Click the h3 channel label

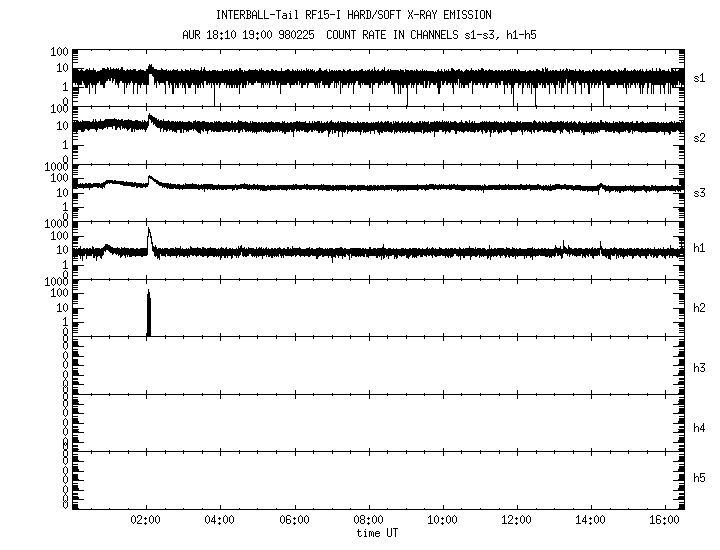(x=699, y=367)
